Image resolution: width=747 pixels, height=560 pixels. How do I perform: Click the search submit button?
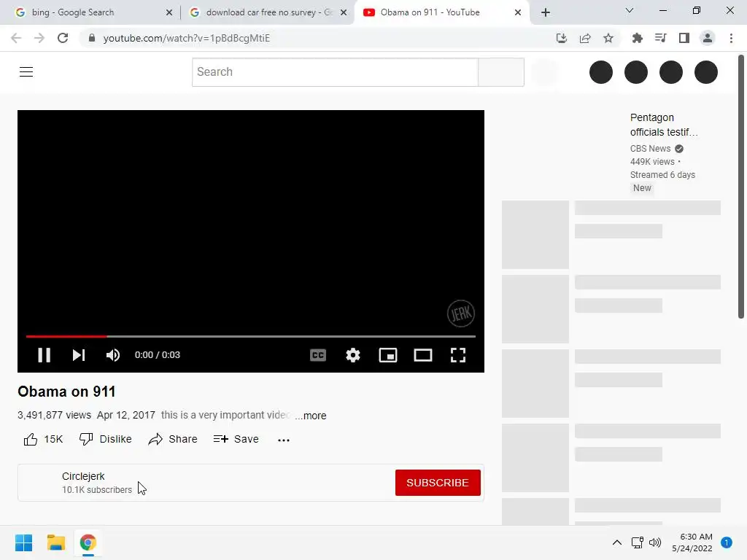[501, 72]
